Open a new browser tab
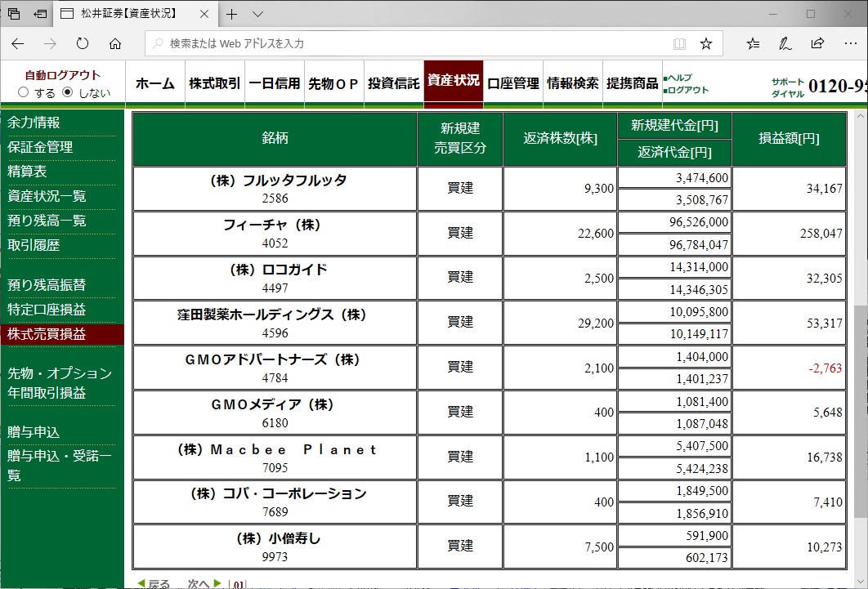This screenshot has width=868, height=589. click(232, 14)
